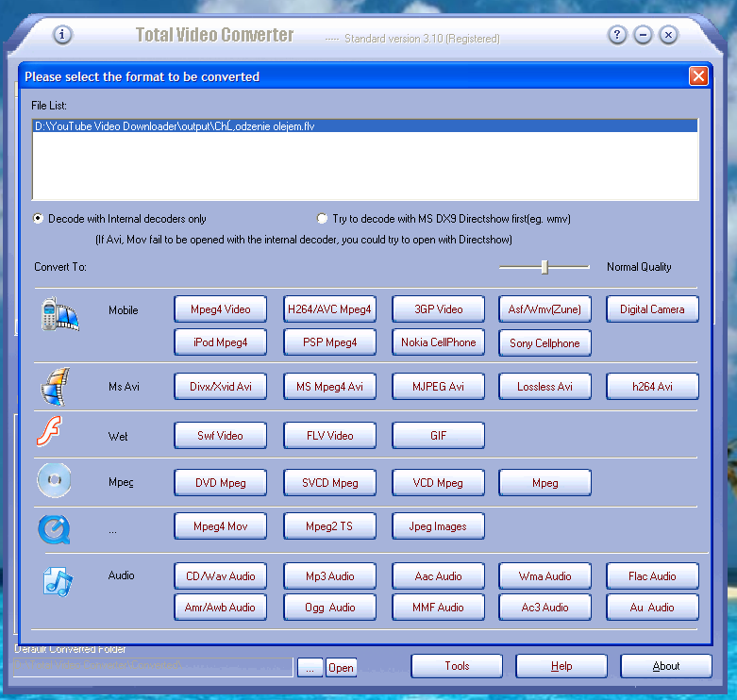Viewport: 737px width, 700px height.
Task: Select the olejem.flv file in list
Action: coord(365,125)
